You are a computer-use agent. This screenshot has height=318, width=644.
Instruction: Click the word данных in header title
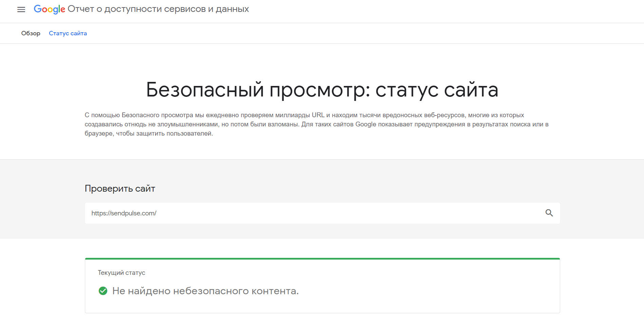[232, 9]
